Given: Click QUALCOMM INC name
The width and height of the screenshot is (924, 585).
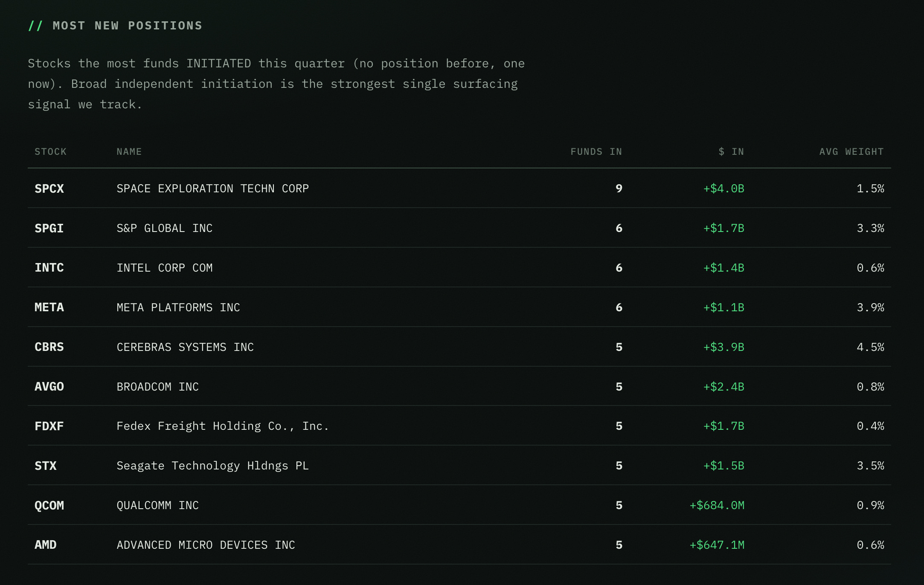Looking at the screenshot, I should (157, 505).
